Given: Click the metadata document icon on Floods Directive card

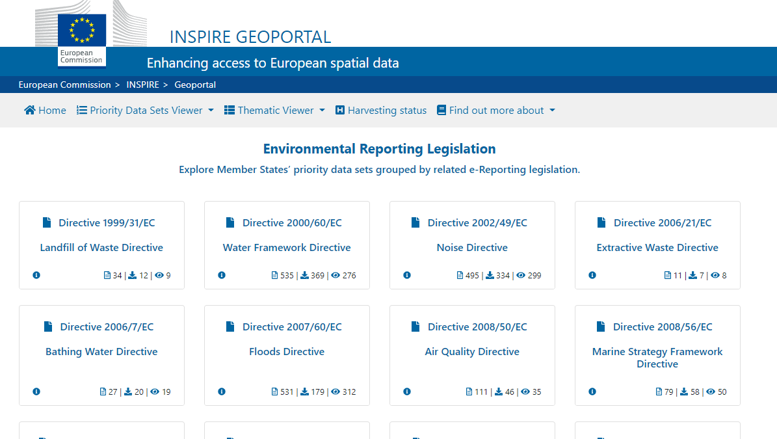Looking at the screenshot, I should [x=276, y=392].
